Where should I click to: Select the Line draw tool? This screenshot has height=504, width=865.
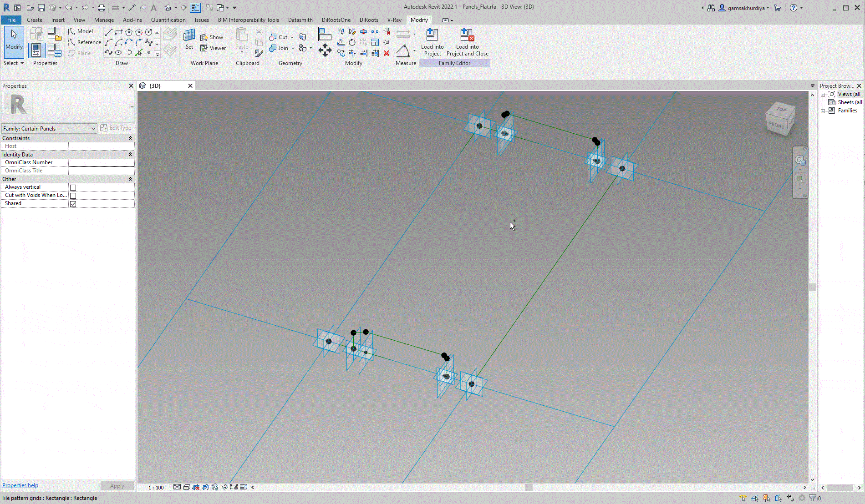109,32
